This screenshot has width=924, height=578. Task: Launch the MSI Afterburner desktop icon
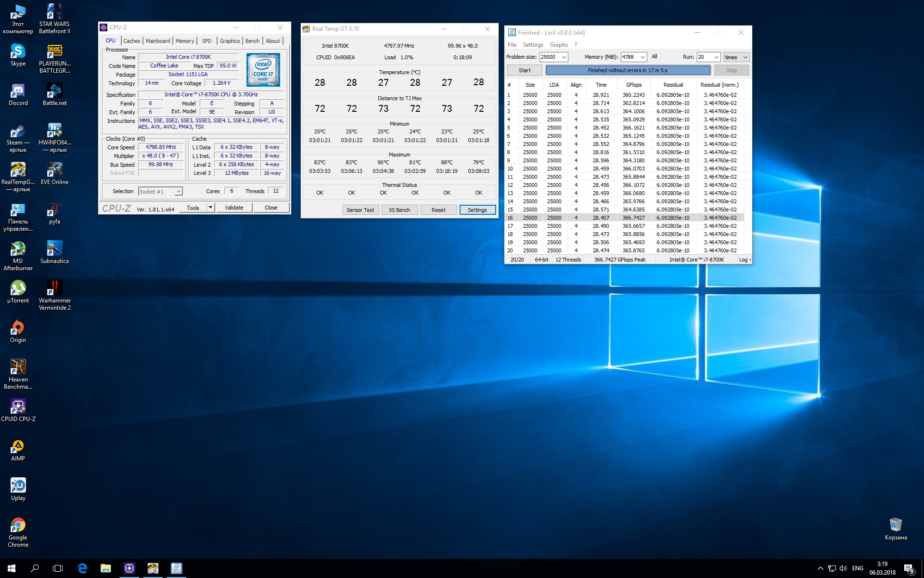pyautogui.click(x=18, y=249)
